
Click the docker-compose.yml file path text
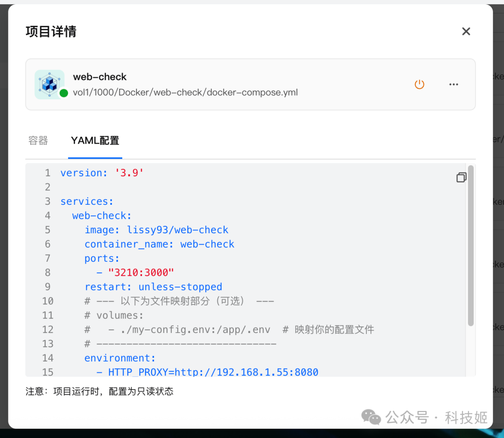coord(185,92)
